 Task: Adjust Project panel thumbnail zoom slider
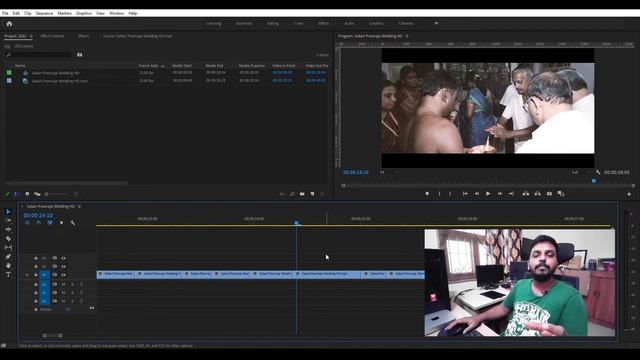click(x=58, y=194)
